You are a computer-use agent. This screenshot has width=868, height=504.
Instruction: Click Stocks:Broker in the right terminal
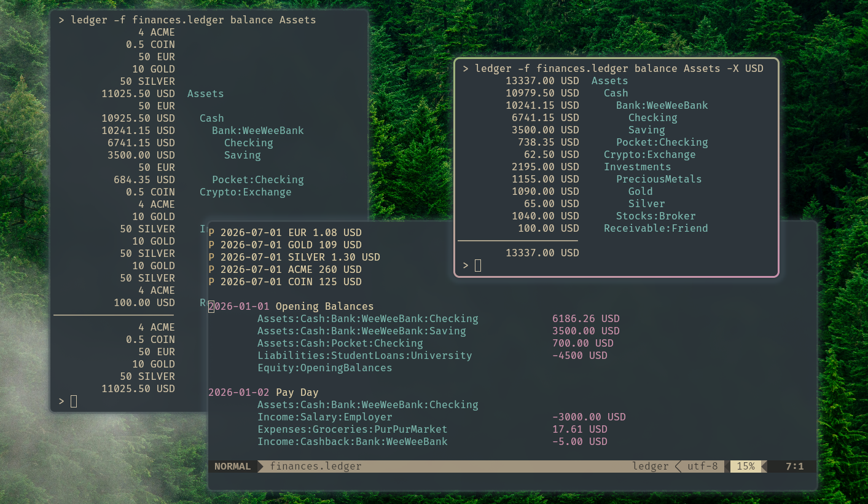656,216
